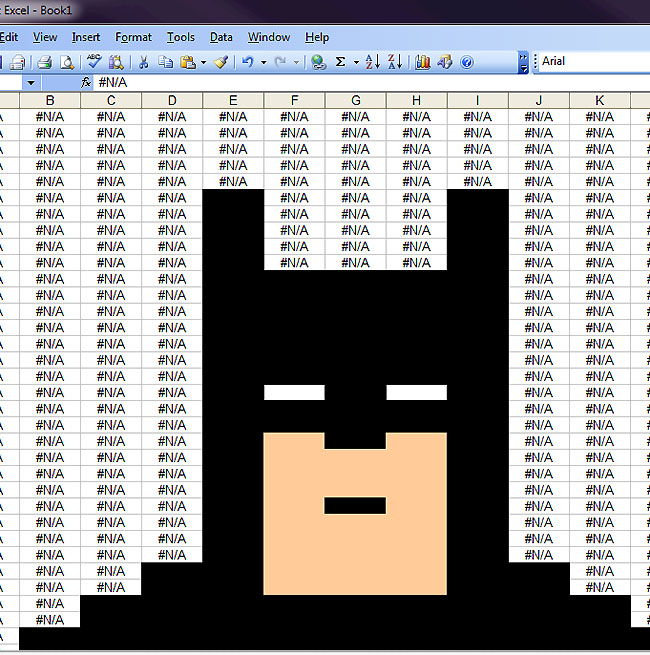Select column C header
Screen dimensions: 650x655
(x=111, y=101)
